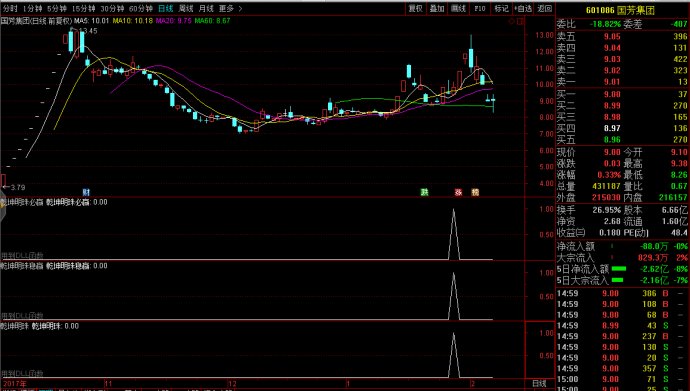690x391 pixels.
Task: Open the 日线 period selector at bottom right
Action: (x=539, y=384)
